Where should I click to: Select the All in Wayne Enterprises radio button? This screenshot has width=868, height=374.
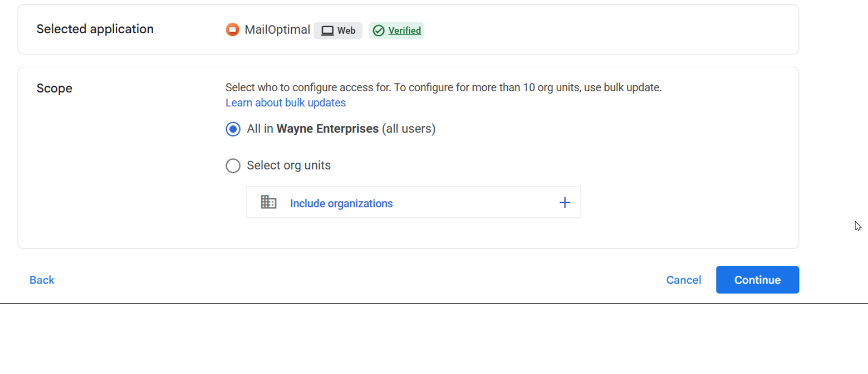click(x=233, y=129)
